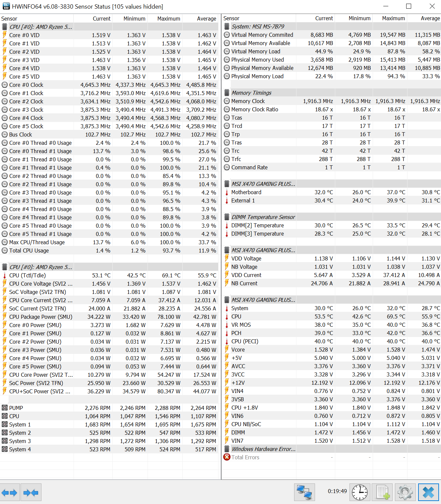Select the CPU+SoC Power row
Image resolution: width=441 pixels, height=504 pixels.
pyautogui.click(x=109, y=391)
